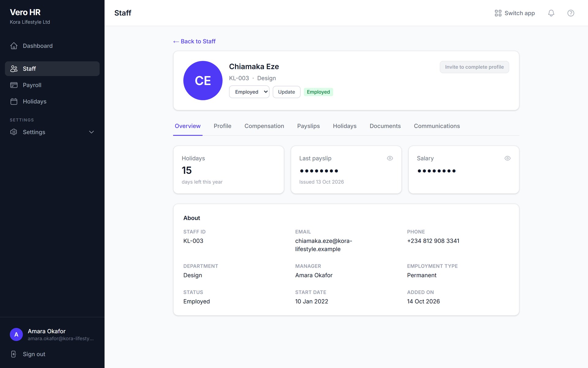
Task: Click the Vero HR logo text
Action: (x=25, y=12)
